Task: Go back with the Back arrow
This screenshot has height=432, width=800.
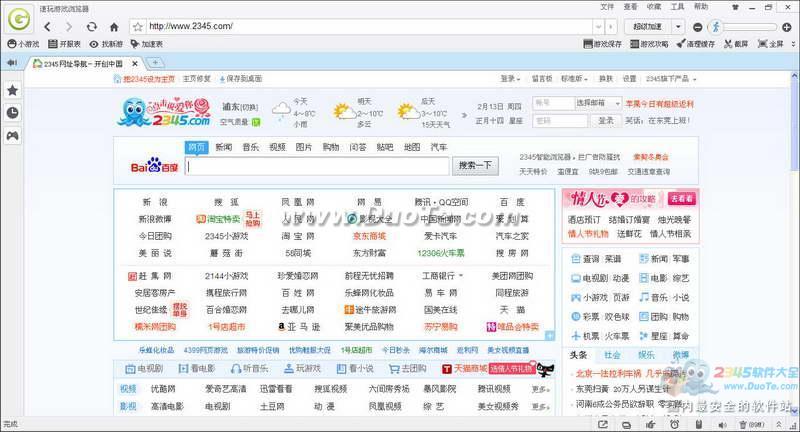Action: click(47, 26)
